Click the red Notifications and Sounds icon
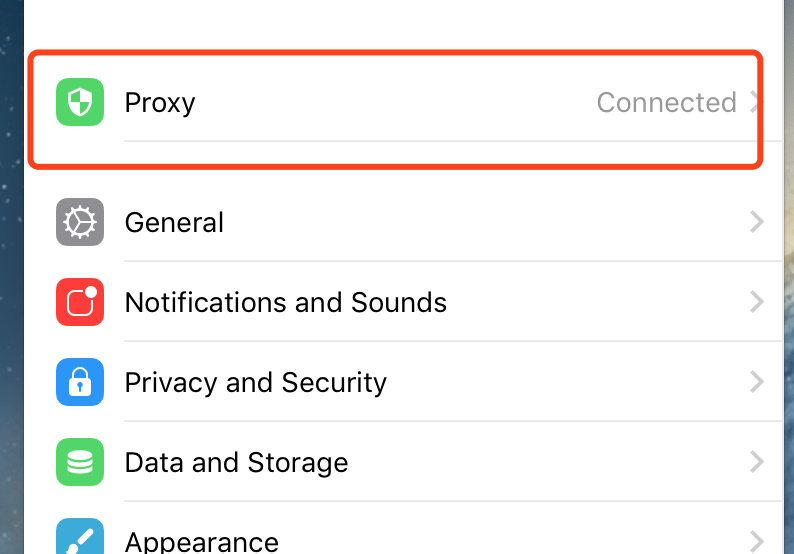 [x=80, y=302]
